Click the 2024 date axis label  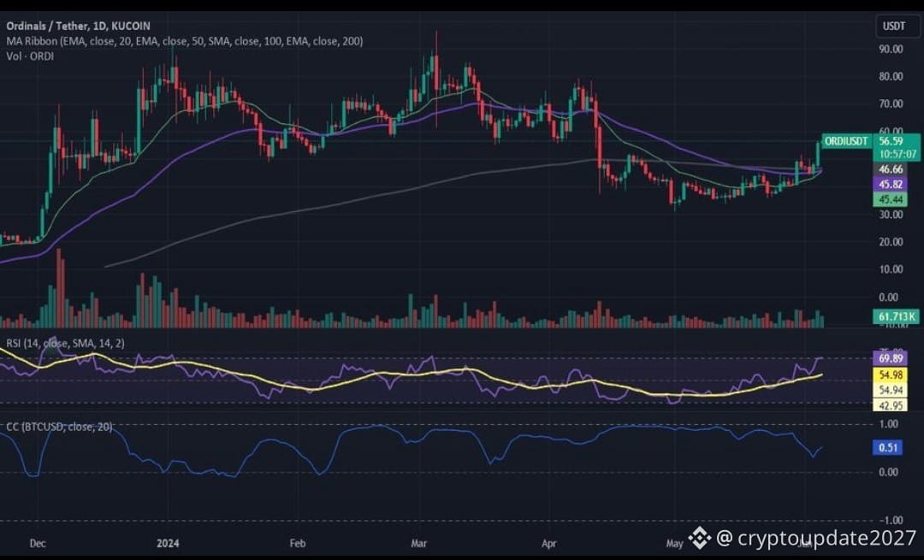(x=168, y=543)
